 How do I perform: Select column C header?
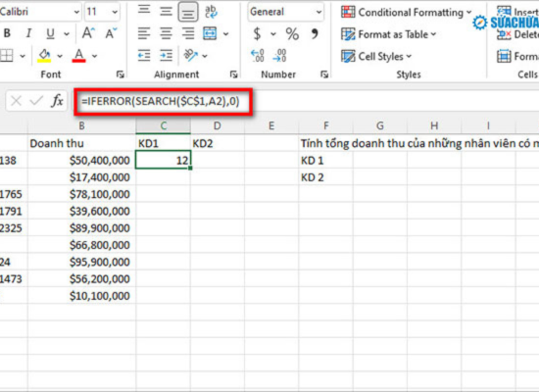(x=164, y=125)
